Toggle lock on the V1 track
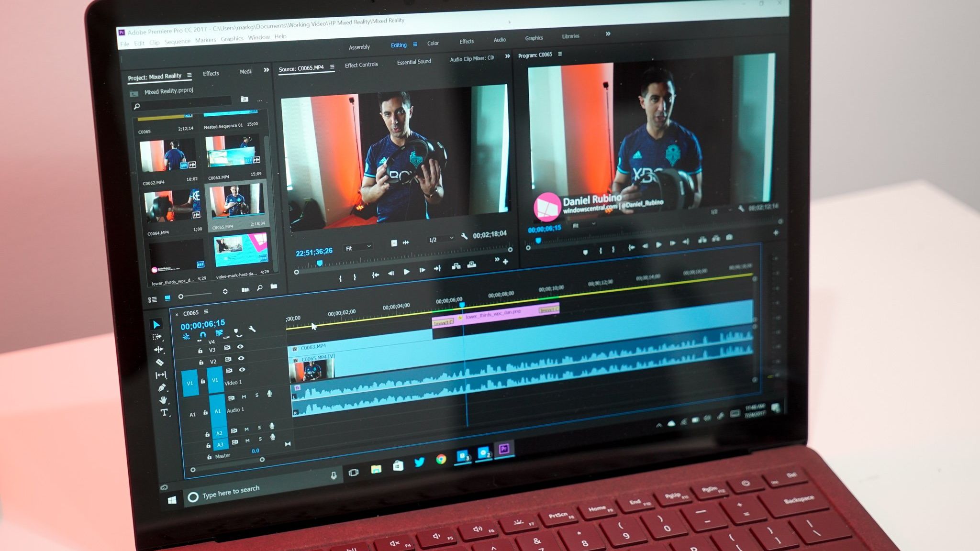Screen dimensions: 980x551 (203, 381)
